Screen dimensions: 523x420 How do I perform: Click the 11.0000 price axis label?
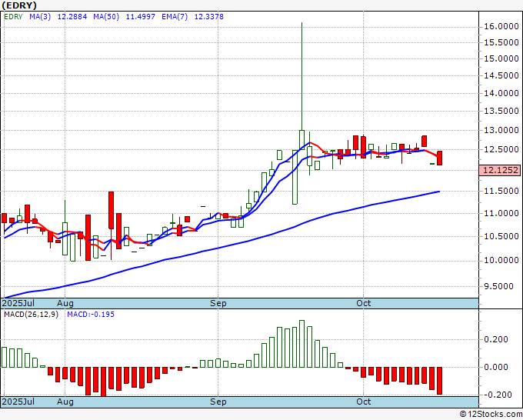pyautogui.click(x=501, y=213)
